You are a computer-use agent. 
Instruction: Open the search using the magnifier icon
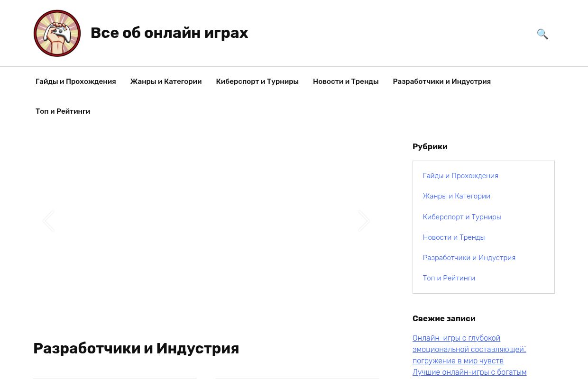(542, 34)
